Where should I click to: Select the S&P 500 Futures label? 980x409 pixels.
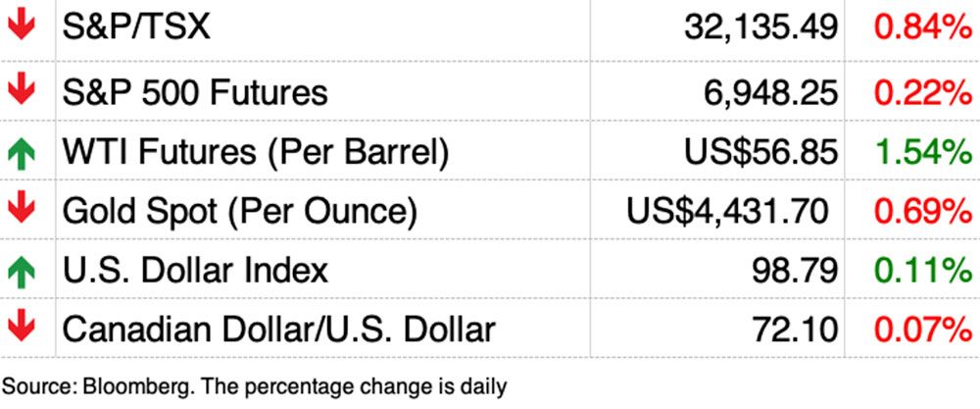point(194,91)
